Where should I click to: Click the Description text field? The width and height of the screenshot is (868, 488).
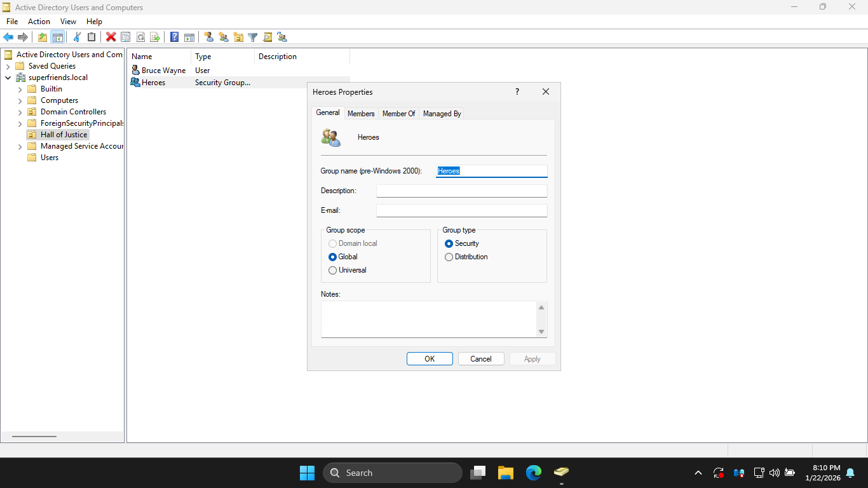(x=461, y=191)
